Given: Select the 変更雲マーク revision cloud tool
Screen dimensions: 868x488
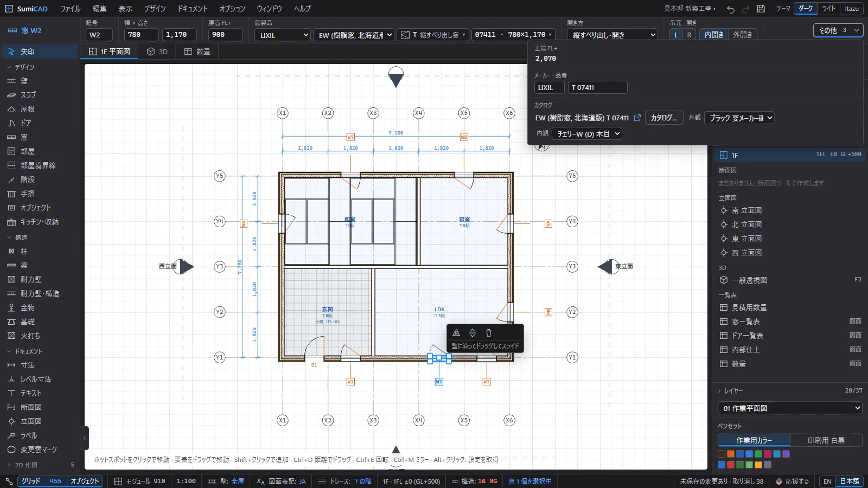Looking at the screenshot, I should (x=40, y=450).
